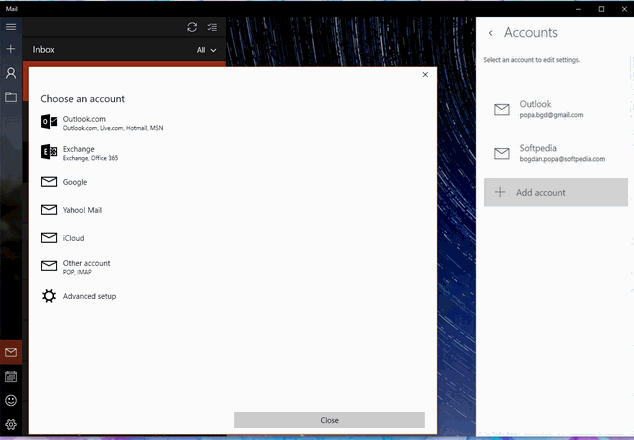Choose Outlook.com account type
Image resolution: width=634 pixels, height=440 pixels.
click(102, 123)
